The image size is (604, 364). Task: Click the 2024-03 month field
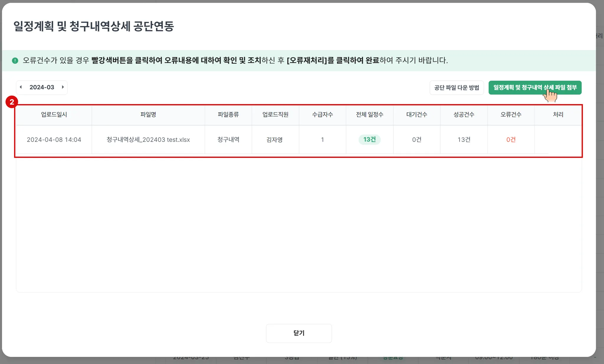tap(42, 87)
